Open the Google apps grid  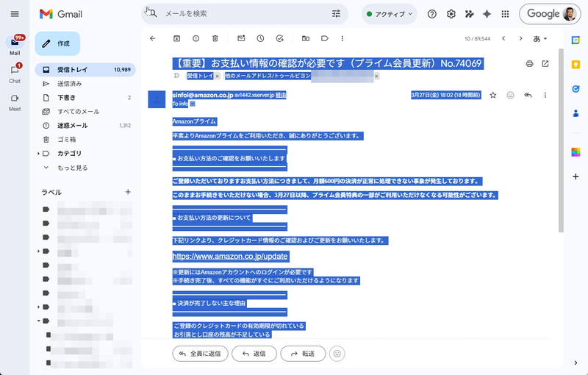[x=505, y=14]
